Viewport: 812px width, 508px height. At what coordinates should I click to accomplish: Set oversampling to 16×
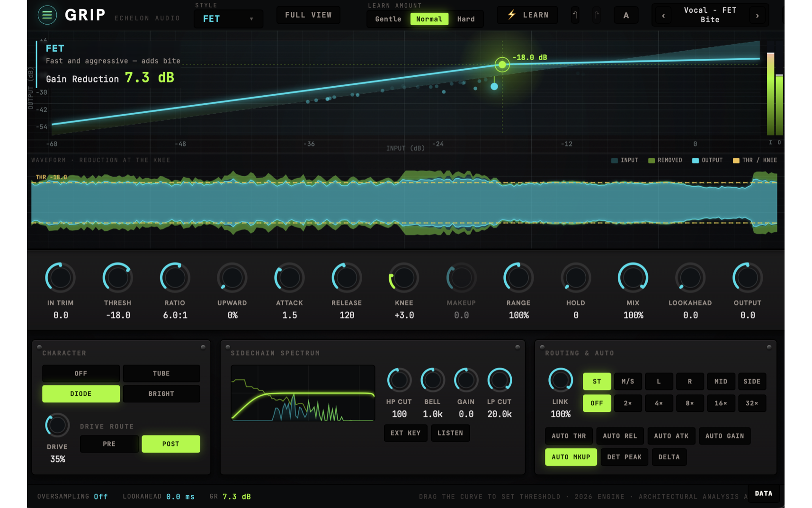(721, 403)
